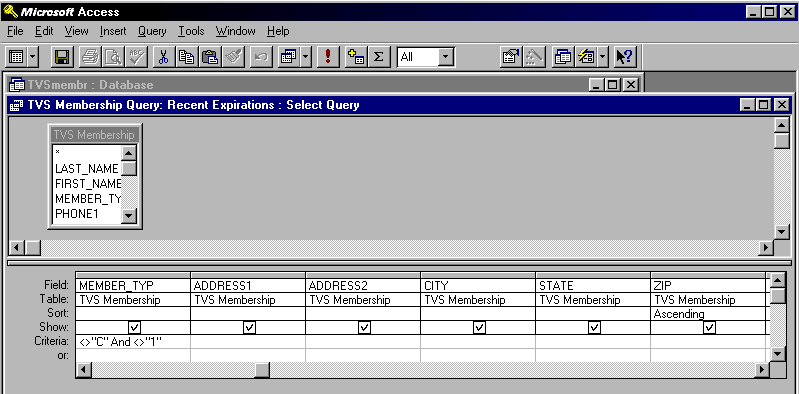
Task: Uncheck Show box for ADDRESS2 column
Action: (364, 327)
